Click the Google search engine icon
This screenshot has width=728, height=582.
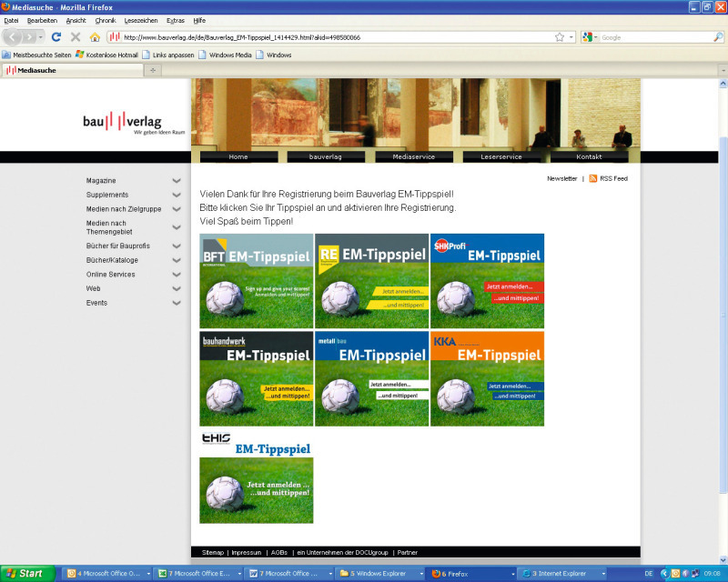[x=587, y=37]
